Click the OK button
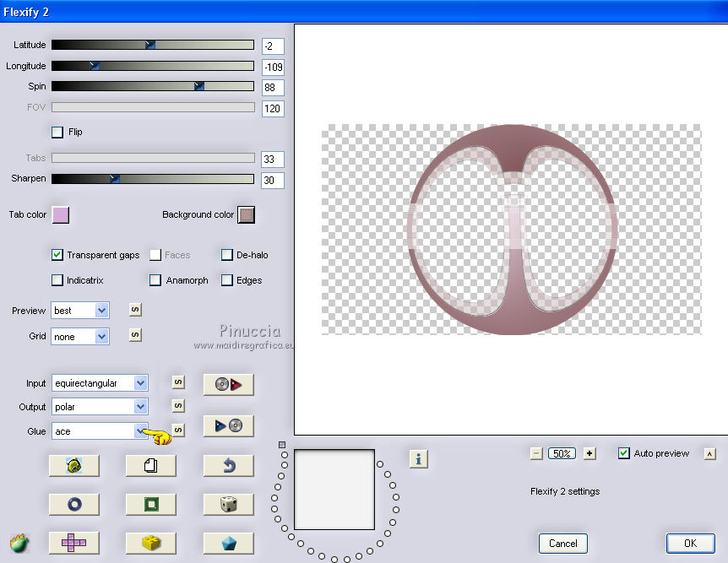Screen dimensions: 728x563 pyautogui.click(x=690, y=544)
